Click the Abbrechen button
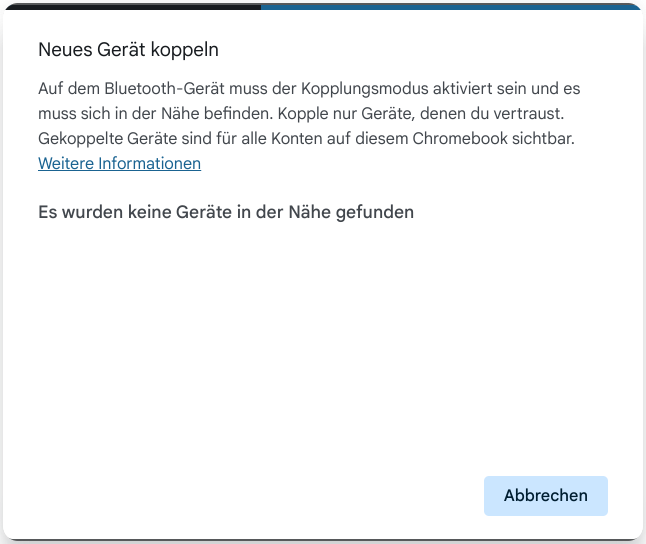 [x=545, y=496]
